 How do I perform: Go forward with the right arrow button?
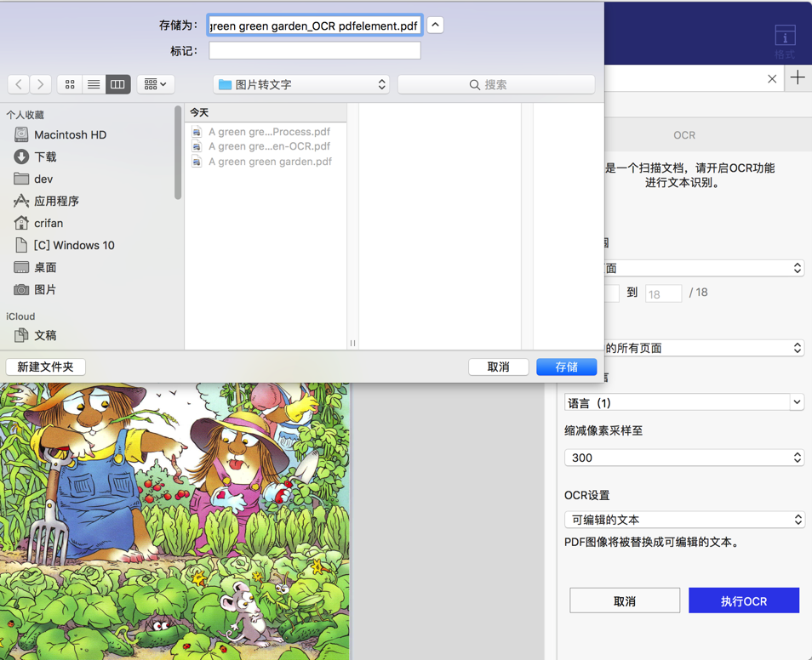pyautogui.click(x=40, y=84)
